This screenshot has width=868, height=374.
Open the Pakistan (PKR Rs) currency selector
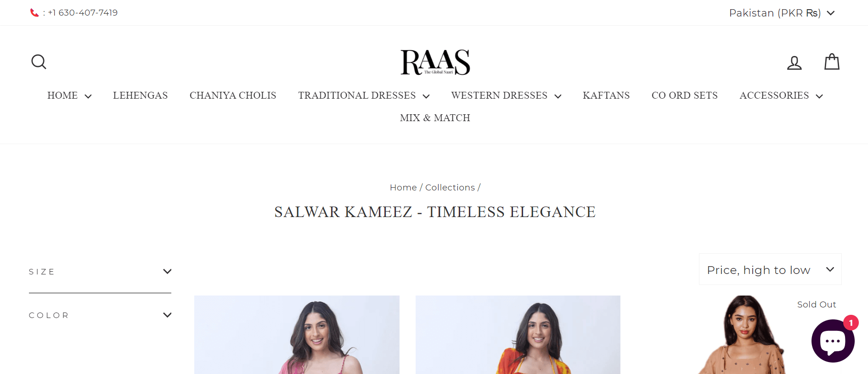(782, 13)
